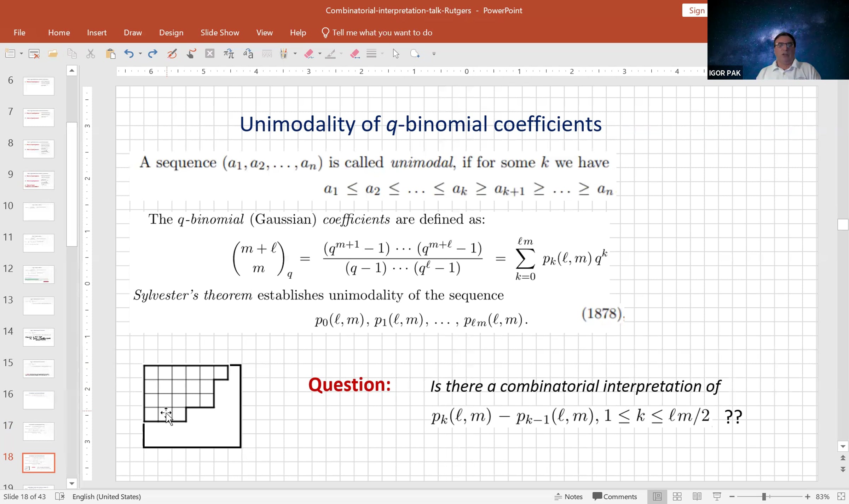Open the Customize Quick Access Toolbar dropdown
This screenshot has height=504, width=849.
434,54
